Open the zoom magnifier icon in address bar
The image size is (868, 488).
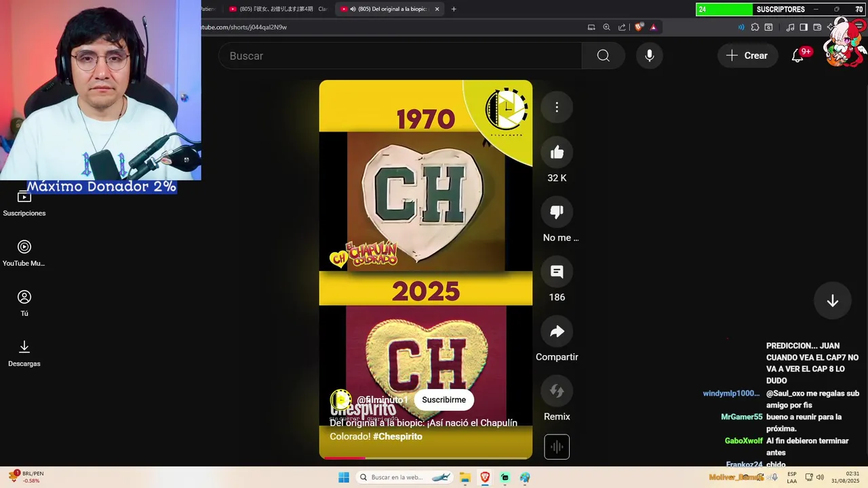point(606,27)
